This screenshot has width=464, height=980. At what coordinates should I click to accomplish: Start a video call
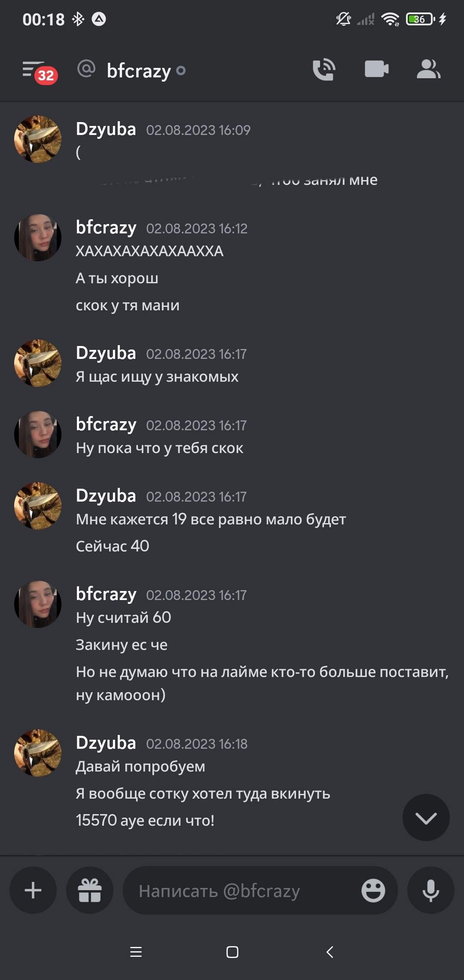(x=377, y=69)
